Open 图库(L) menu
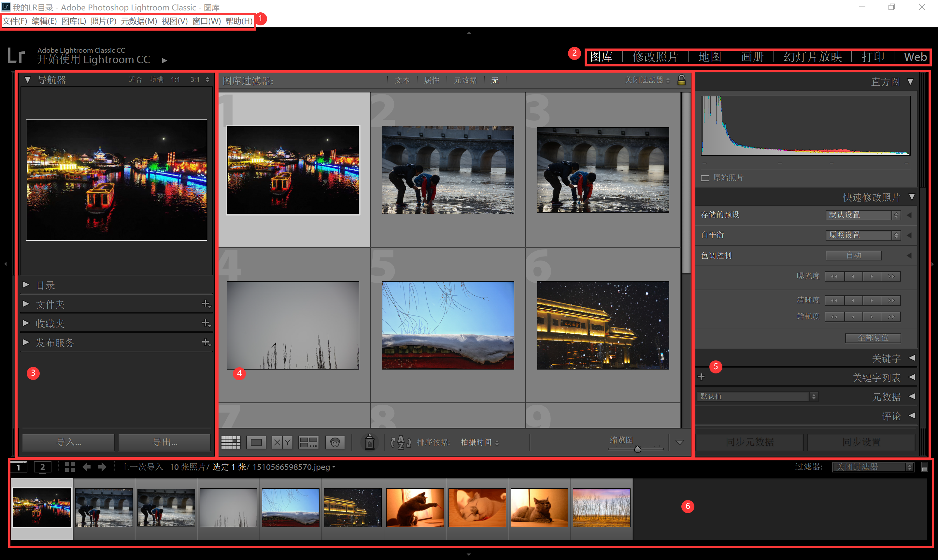This screenshot has height=560, width=938. click(74, 21)
